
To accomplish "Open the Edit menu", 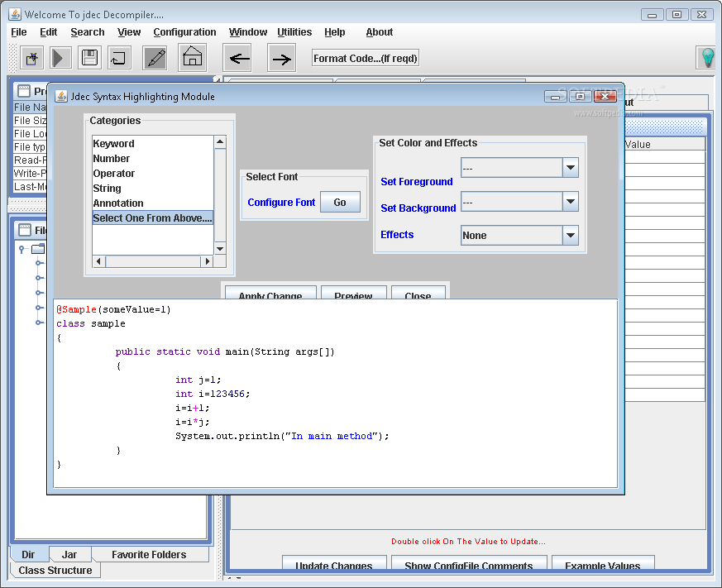I will [48, 32].
